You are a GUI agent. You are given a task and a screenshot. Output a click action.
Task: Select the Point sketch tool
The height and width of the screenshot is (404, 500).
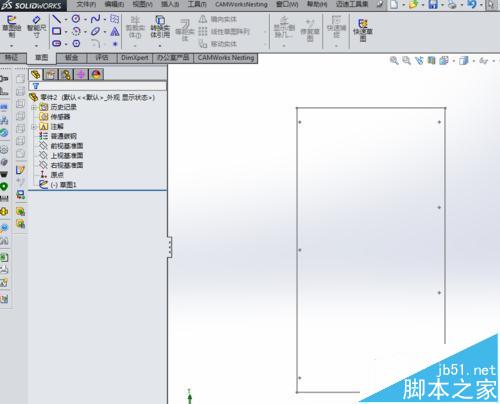coord(115,44)
